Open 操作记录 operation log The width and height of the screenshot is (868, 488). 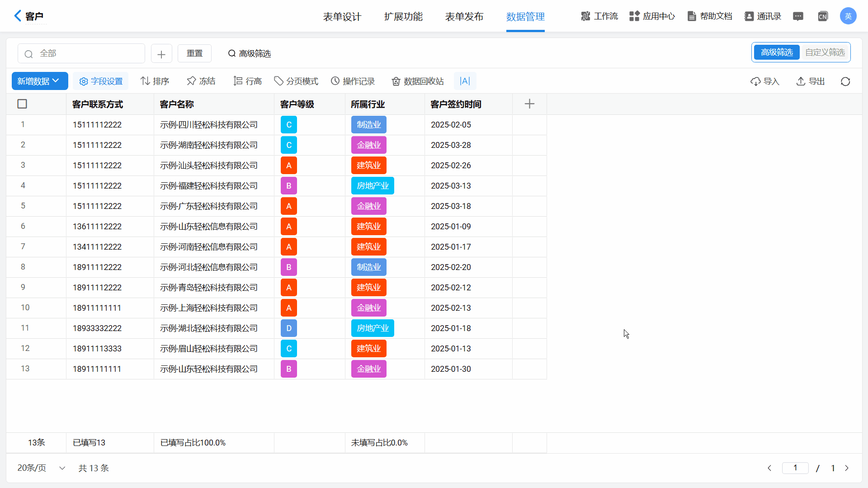coord(353,81)
